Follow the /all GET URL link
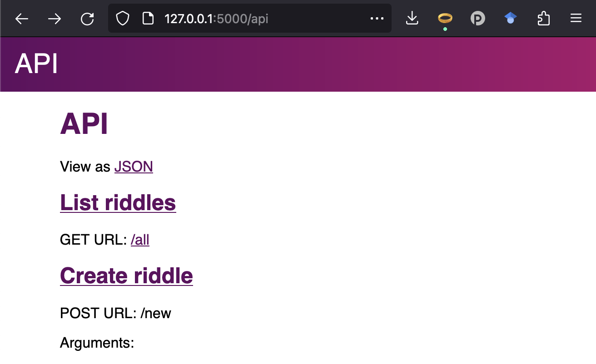 [140, 240]
